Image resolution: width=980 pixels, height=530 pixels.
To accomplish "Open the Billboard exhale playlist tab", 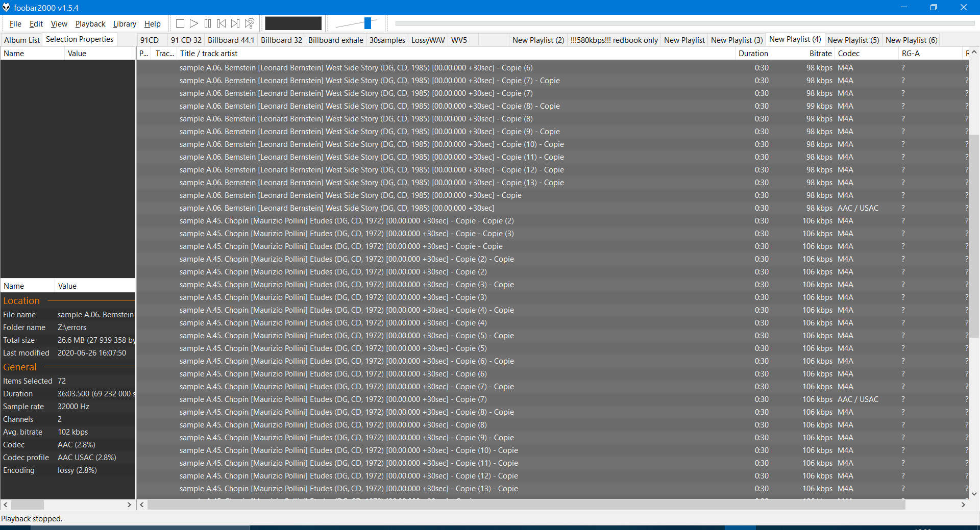I will pos(336,40).
